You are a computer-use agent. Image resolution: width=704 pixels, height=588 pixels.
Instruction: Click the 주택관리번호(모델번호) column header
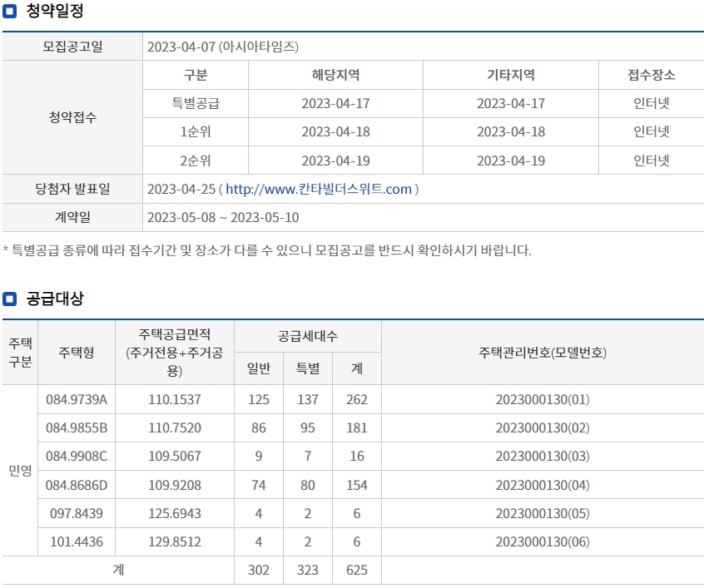click(543, 353)
